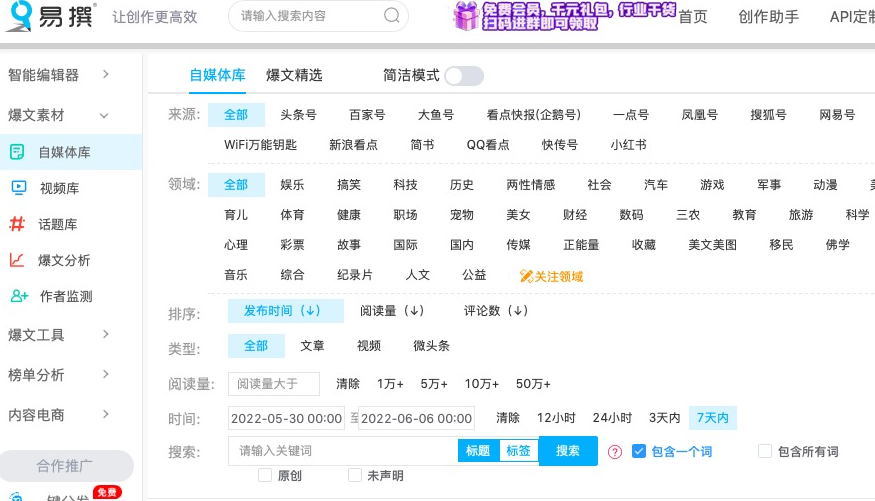Check the 原创 checkbox
This screenshot has width=875, height=501.
point(265,475)
